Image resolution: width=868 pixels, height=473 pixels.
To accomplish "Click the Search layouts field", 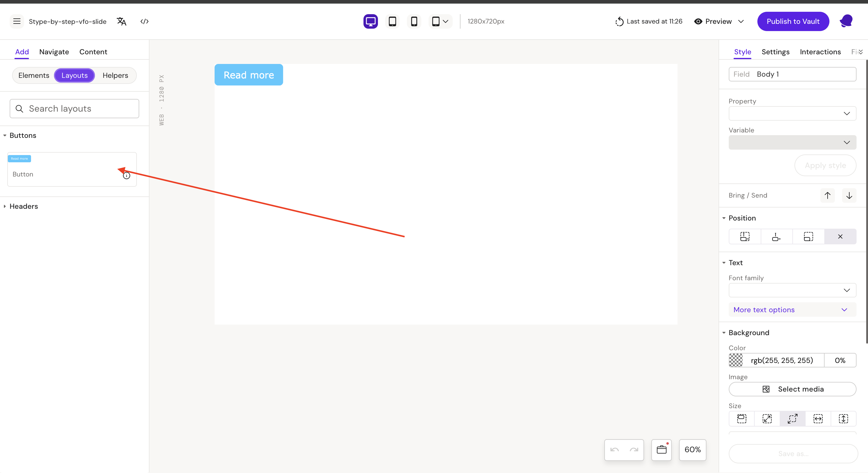I will click(74, 109).
